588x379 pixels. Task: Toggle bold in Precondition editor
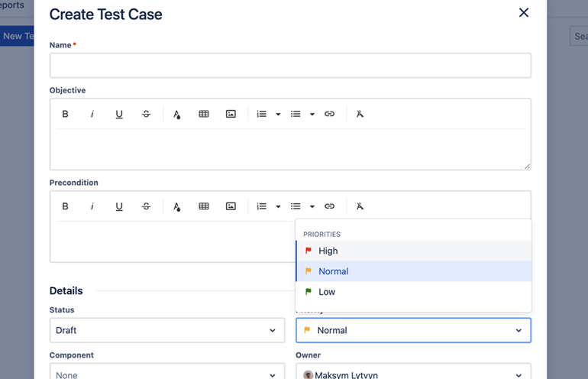pyautogui.click(x=65, y=206)
